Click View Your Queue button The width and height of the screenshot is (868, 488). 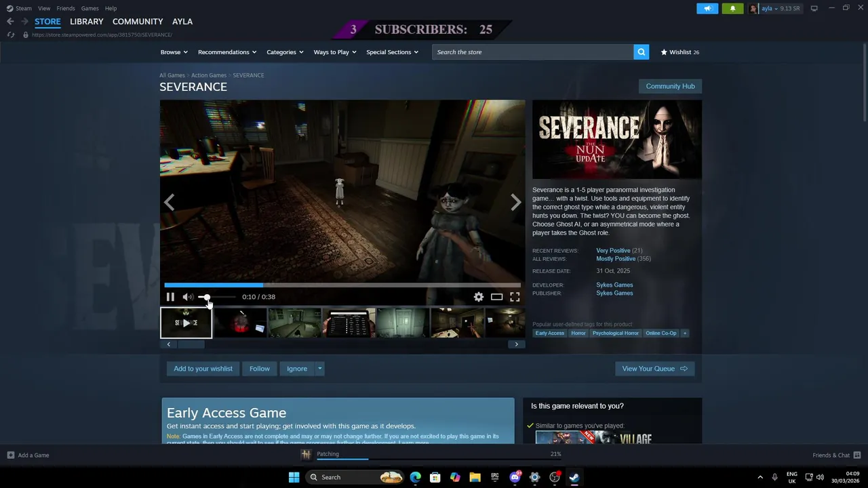coord(654,369)
